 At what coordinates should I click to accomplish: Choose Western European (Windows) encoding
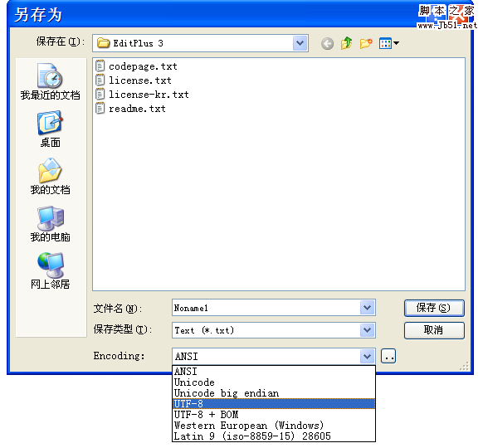tap(274, 426)
